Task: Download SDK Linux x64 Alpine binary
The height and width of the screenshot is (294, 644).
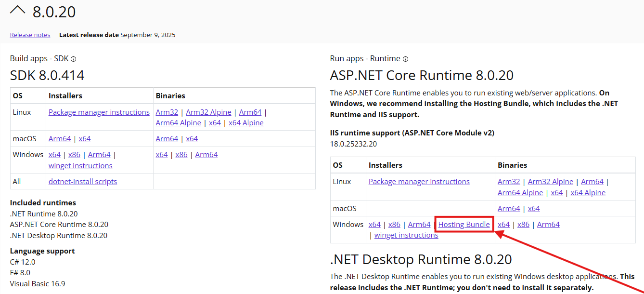Action: (246, 122)
